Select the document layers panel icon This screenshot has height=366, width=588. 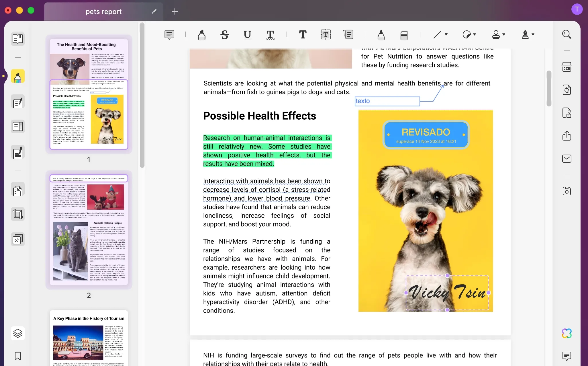[17, 333]
